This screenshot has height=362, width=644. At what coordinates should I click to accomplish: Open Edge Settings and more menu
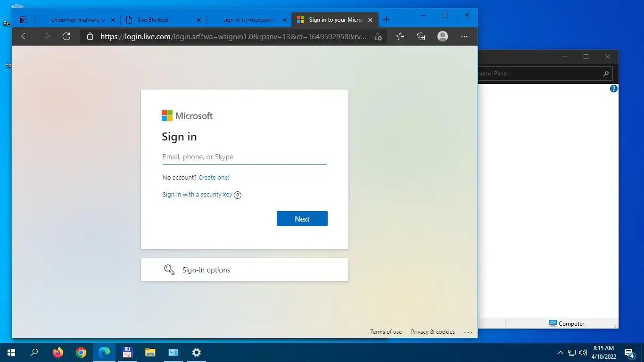point(464,36)
